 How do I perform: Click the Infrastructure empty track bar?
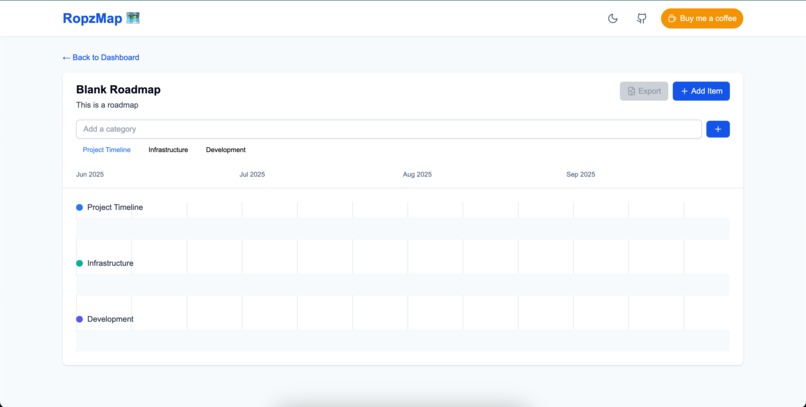click(402, 285)
